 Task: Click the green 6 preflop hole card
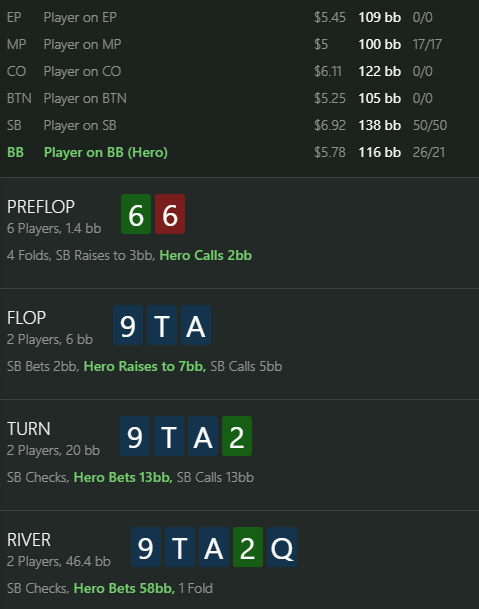pos(136,214)
